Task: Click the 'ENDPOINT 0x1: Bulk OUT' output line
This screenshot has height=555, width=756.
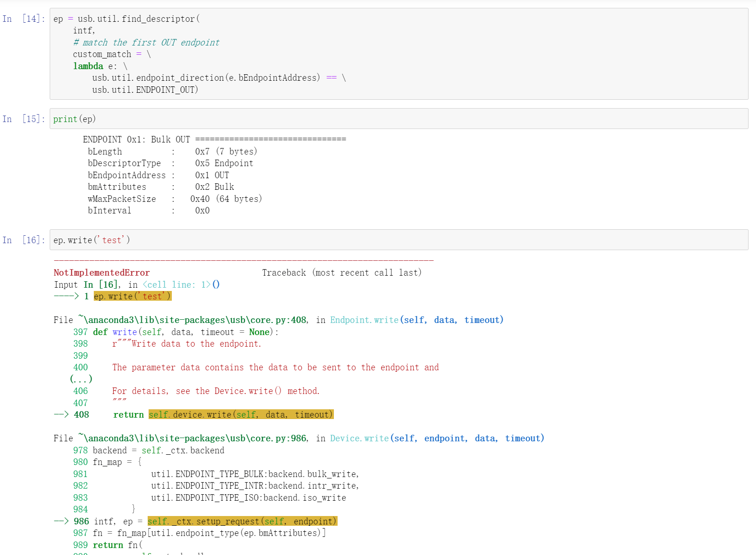Action: point(215,139)
